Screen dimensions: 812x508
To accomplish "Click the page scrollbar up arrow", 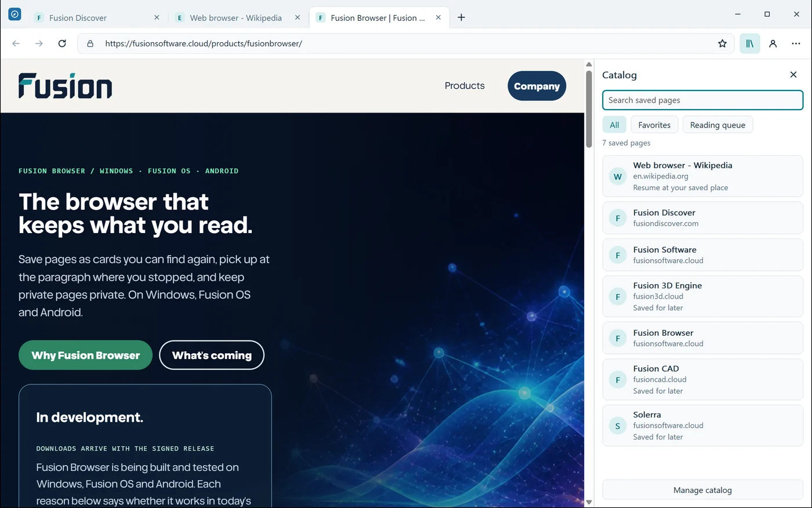I will click(589, 64).
